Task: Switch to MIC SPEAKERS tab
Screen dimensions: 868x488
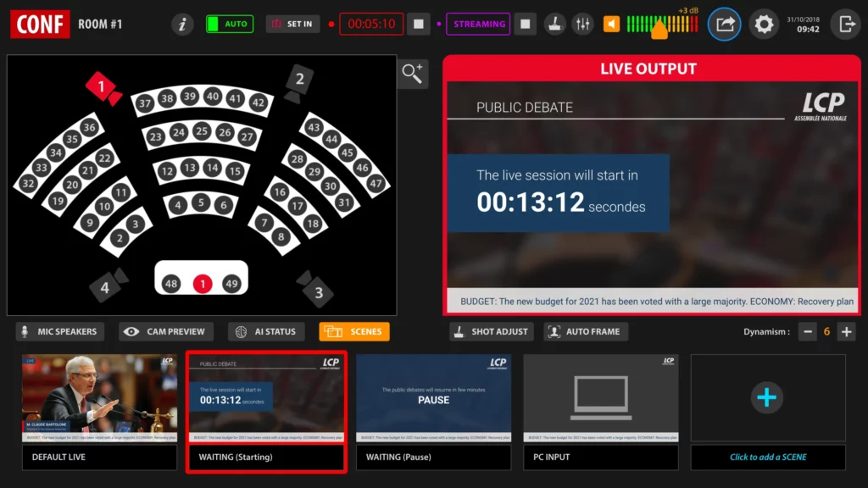Action: coord(59,332)
